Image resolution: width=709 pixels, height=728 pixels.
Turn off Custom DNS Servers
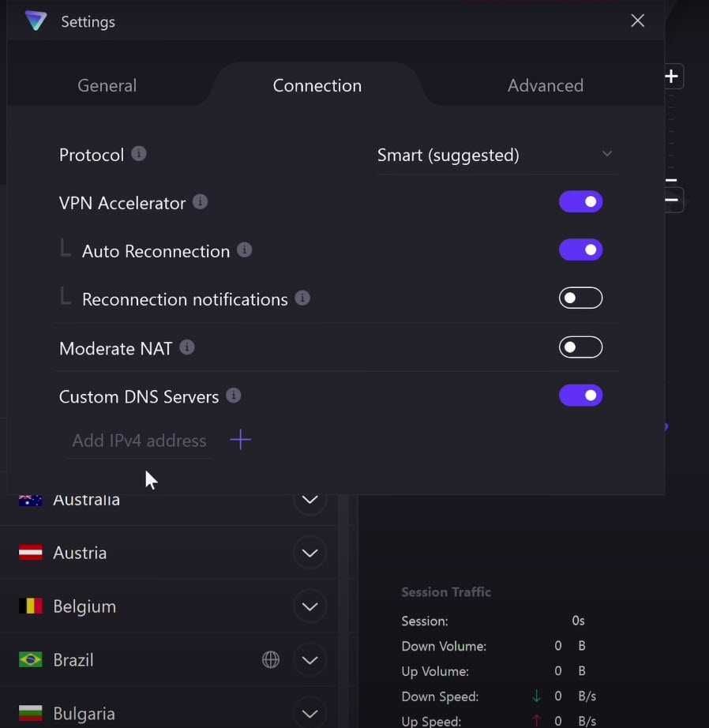pyautogui.click(x=580, y=395)
